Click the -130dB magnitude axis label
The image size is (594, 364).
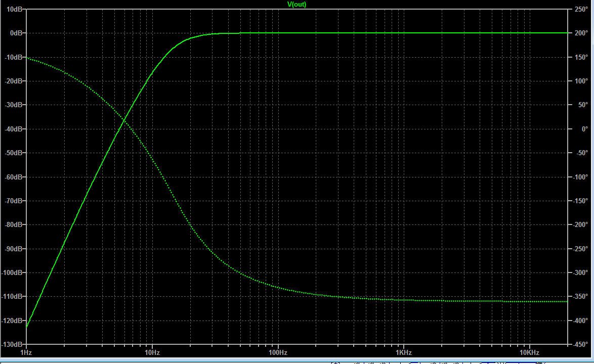(13, 345)
